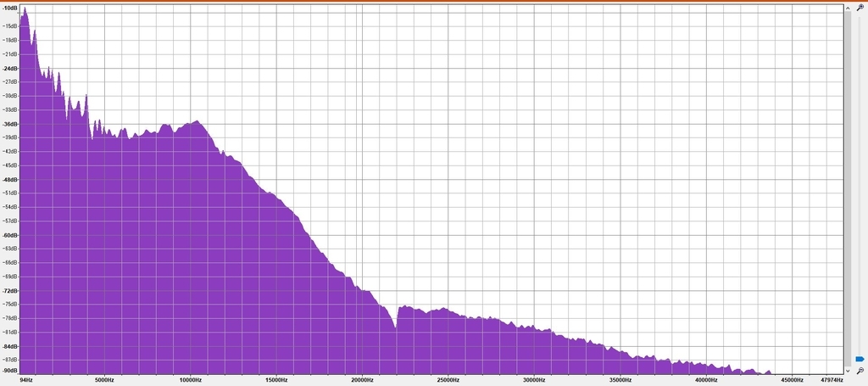868x386 pixels.
Task: Click the scrollbar down arrow
Action: tap(848, 371)
